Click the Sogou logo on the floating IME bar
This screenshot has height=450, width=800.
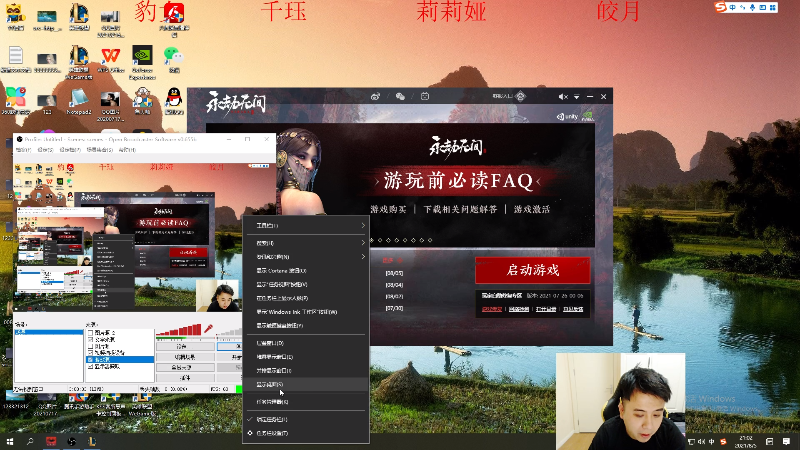point(721,7)
